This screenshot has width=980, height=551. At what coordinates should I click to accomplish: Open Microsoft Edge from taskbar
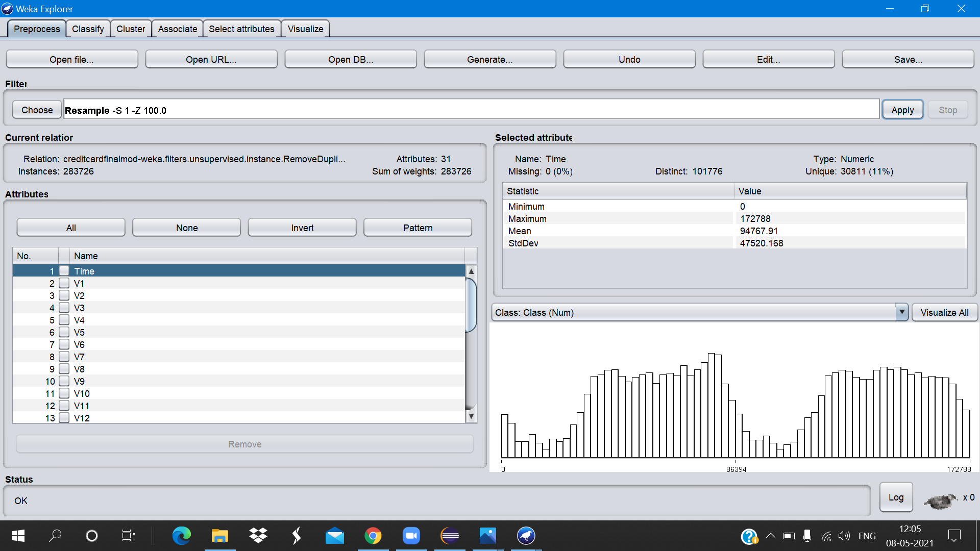tap(181, 536)
